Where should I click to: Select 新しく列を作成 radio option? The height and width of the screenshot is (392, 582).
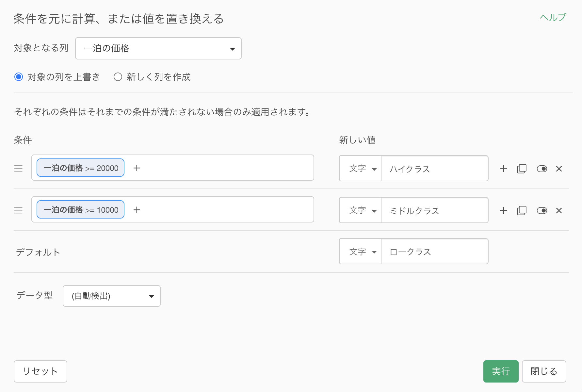[x=118, y=77]
